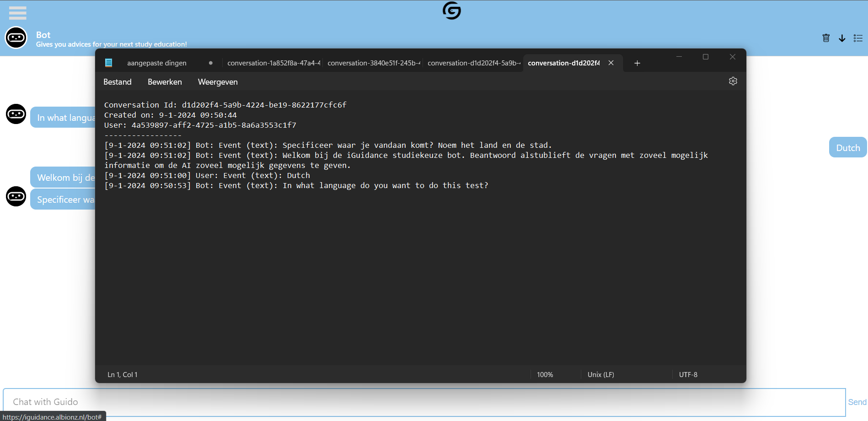Click the download arrow icon in header

(x=842, y=38)
